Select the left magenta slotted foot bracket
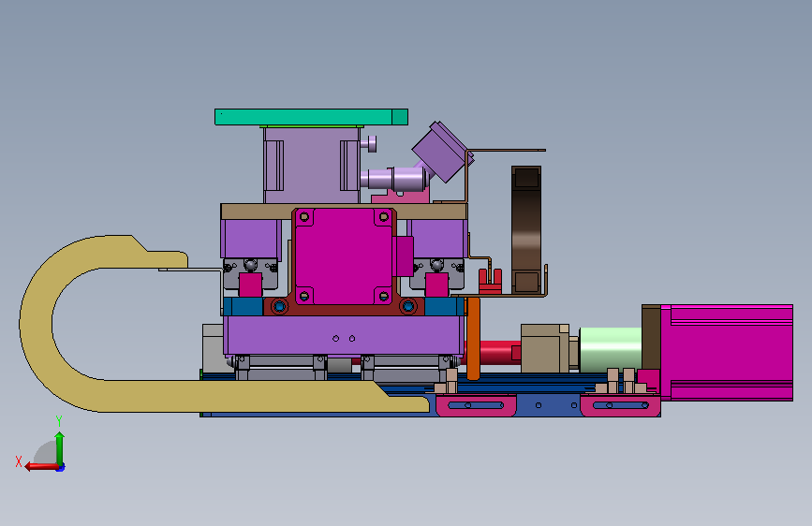812x526 pixels. tap(476, 405)
